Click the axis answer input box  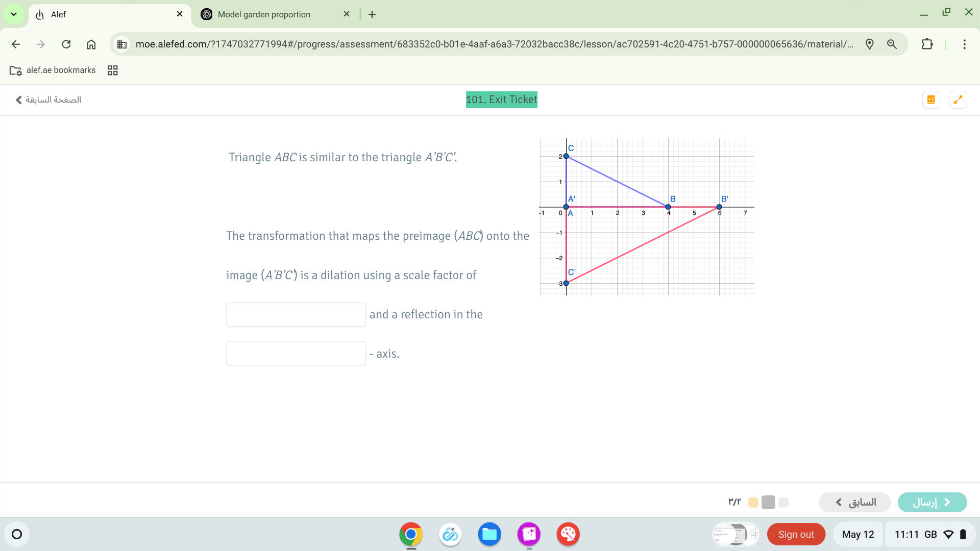[296, 354]
